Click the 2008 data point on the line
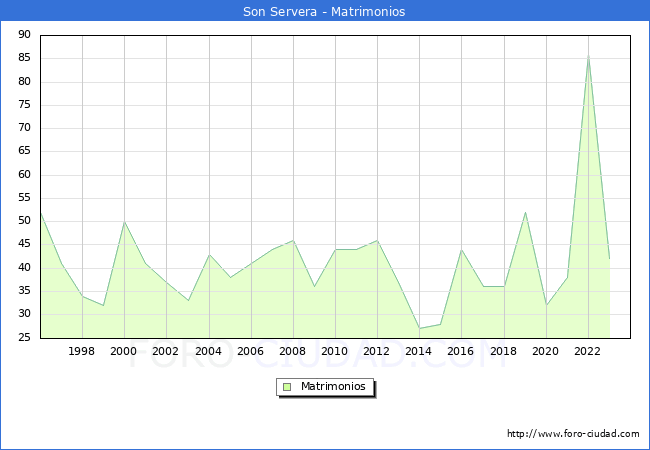The width and height of the screenshot is (650, 450). click(x=292, y=240)
